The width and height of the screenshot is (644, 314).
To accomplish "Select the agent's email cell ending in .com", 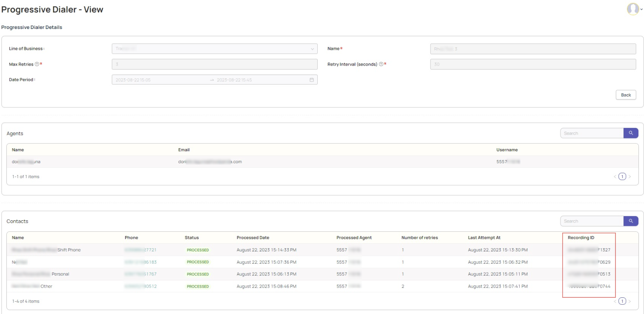I will coord(210,162).
